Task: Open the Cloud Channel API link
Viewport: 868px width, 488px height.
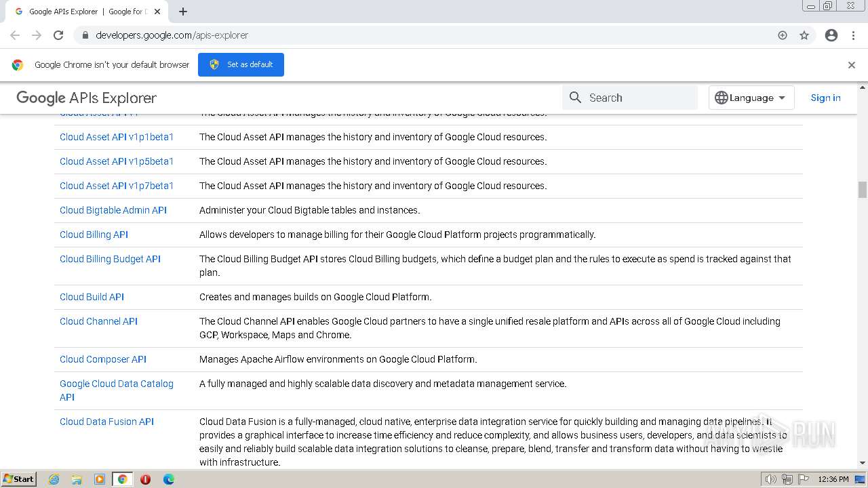Action: click(98, 321)
